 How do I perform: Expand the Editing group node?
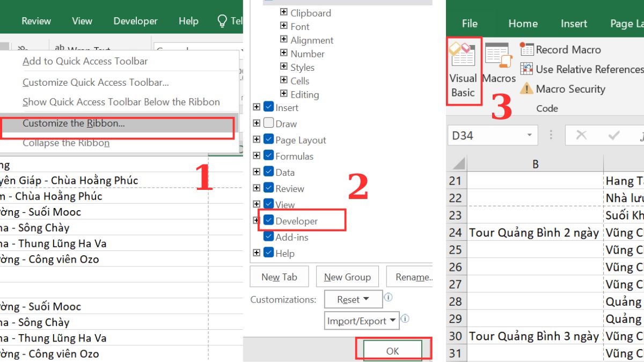283,94
